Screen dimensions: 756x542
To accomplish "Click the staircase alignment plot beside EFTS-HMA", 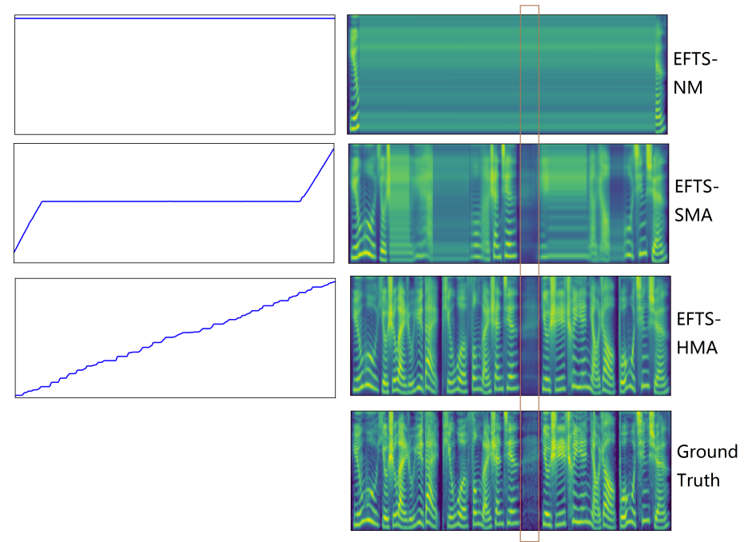I will click(x=176, y=338).
